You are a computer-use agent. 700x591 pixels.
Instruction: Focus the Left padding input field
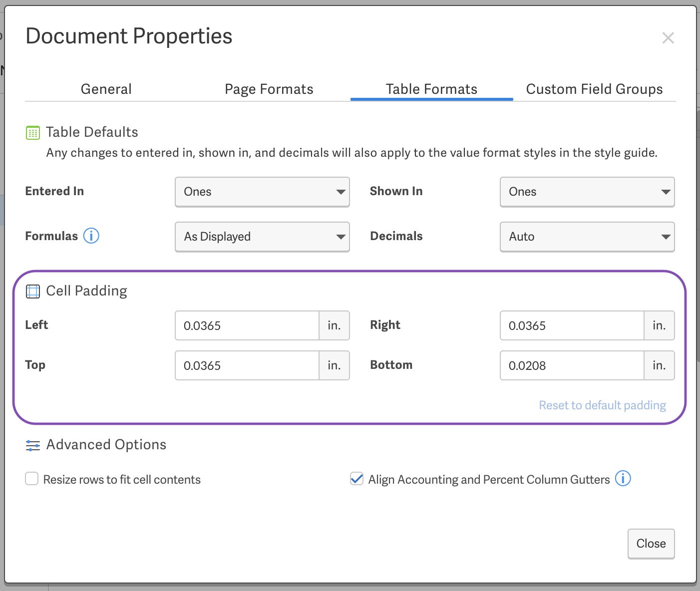[247, 325]
